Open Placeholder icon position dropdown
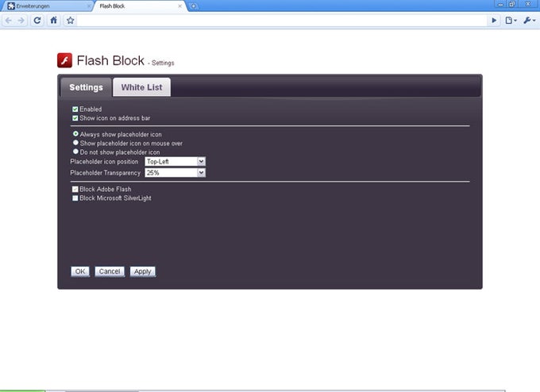 pyautogui.click(x=175, y=161)
